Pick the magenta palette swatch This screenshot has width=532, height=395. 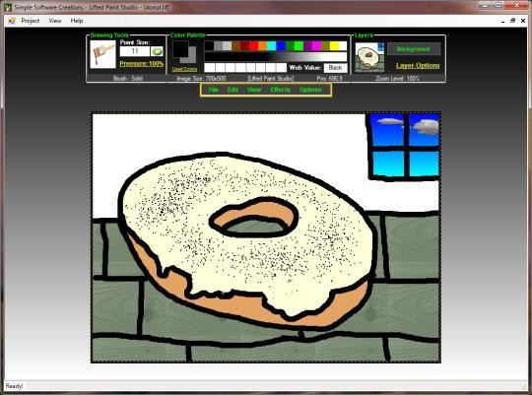click(316, 46)
